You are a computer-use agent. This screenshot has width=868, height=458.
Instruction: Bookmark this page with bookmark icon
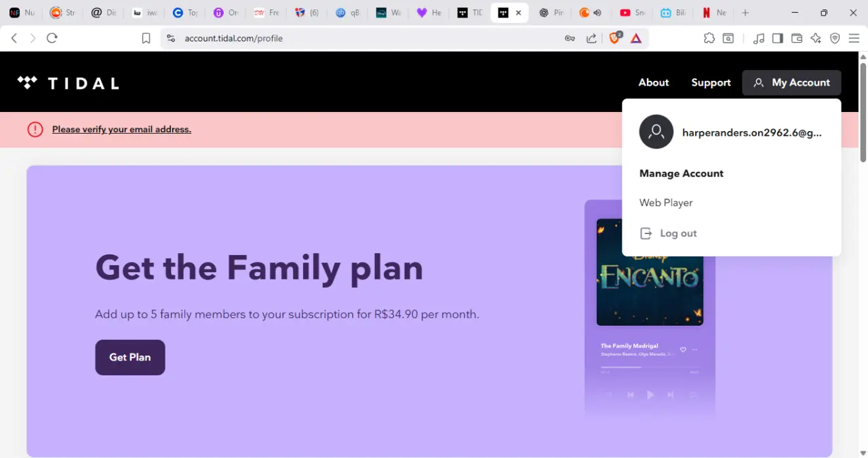tap(146, 39)
